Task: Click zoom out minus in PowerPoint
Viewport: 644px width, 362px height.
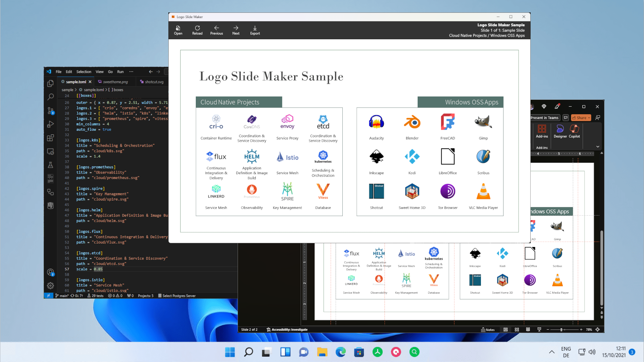Action: tap(548, 330)
